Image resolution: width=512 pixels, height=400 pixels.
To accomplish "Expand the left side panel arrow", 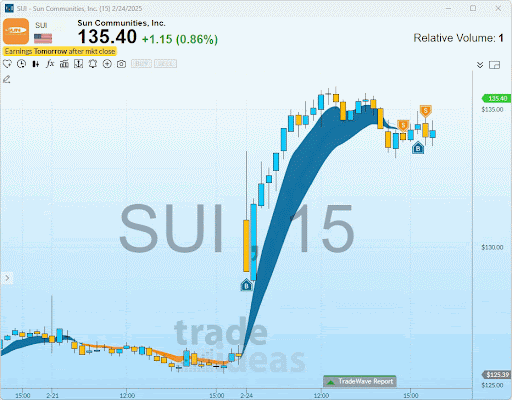I will pyautogui.click(x=7, y=278).
